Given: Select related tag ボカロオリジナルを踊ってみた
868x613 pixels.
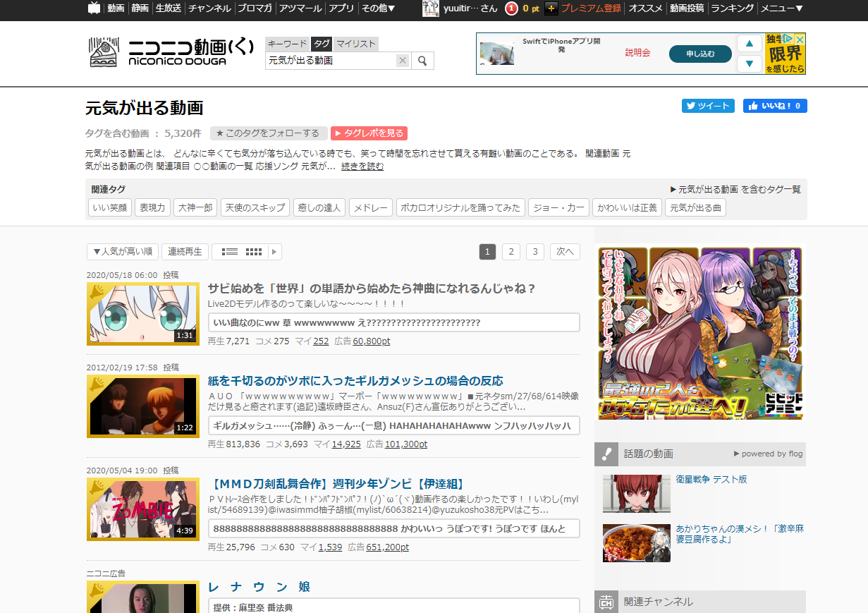Looking at the screenshot, I should [x=460, y=207].
